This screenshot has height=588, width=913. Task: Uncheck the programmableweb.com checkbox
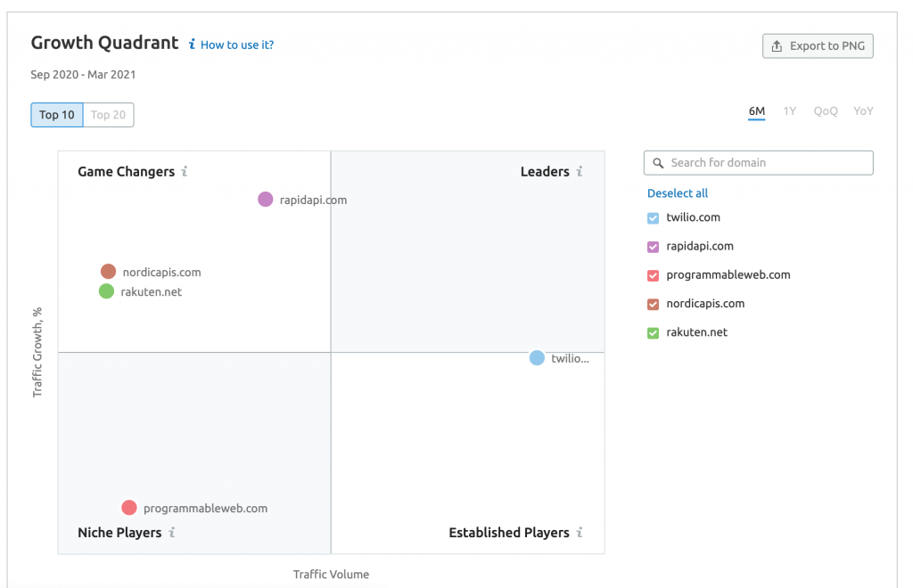(654, 275)
